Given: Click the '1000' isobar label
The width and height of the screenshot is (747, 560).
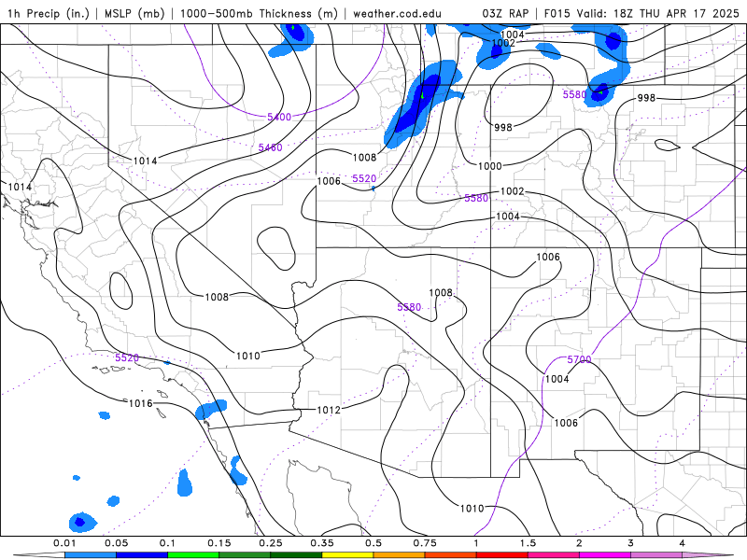Looking at the screenshot, I should click(489, 166).
